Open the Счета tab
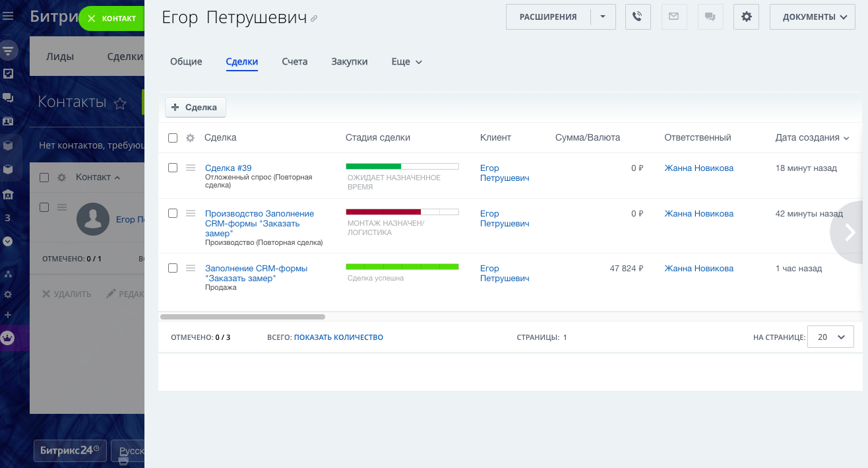Screen dimensions: 868x468 click(x=294, y=62)
